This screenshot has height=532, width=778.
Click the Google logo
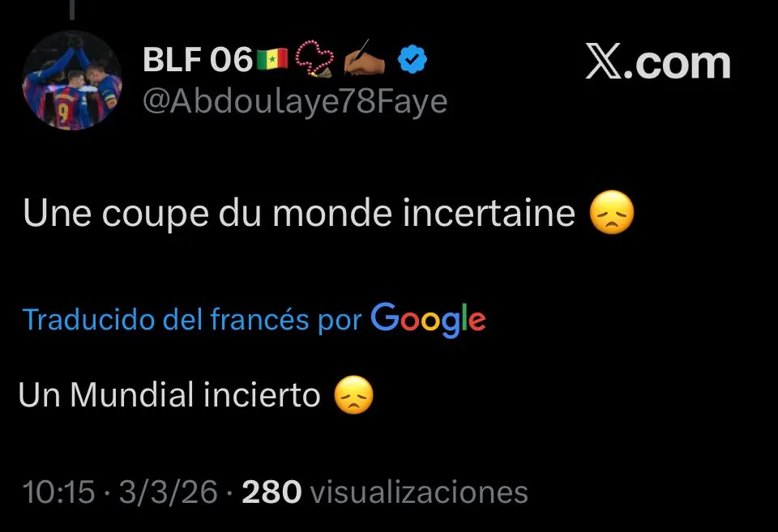coord(428,320)
